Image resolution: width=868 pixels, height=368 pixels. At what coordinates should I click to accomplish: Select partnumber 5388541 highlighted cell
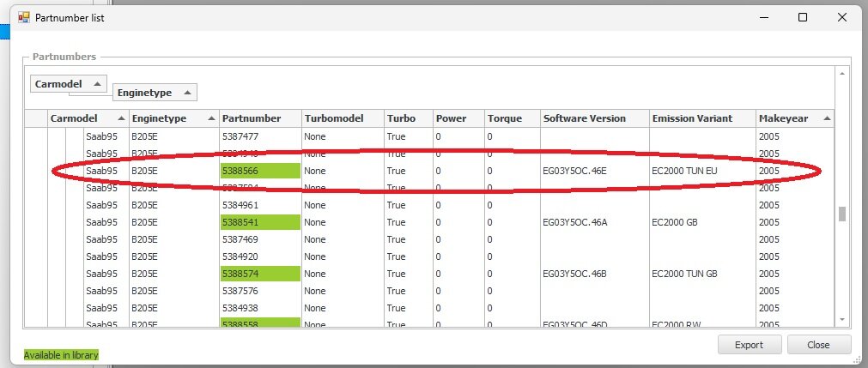tap(259, 222)
